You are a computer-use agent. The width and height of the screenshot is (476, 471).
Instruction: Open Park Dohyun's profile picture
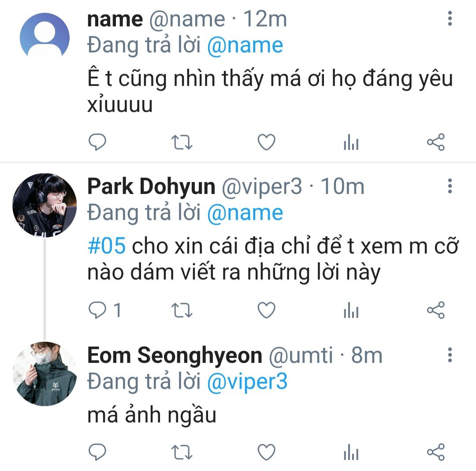[x=45, y=206]
